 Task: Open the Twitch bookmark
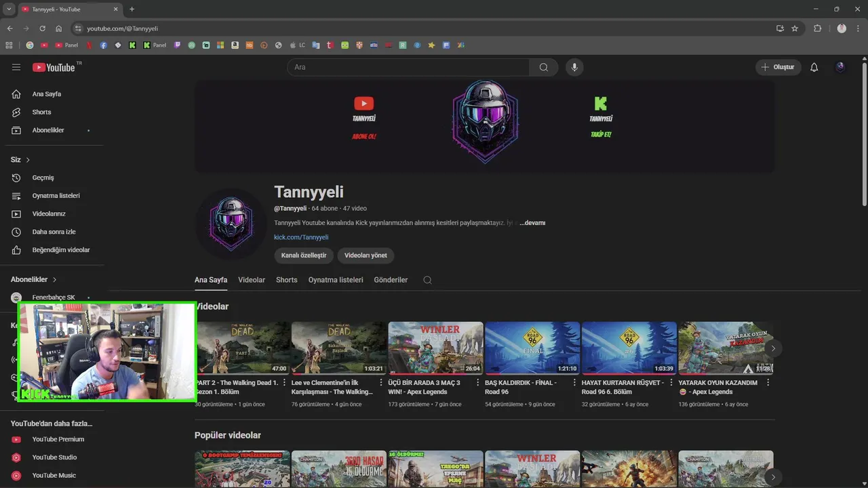point(178,45)
